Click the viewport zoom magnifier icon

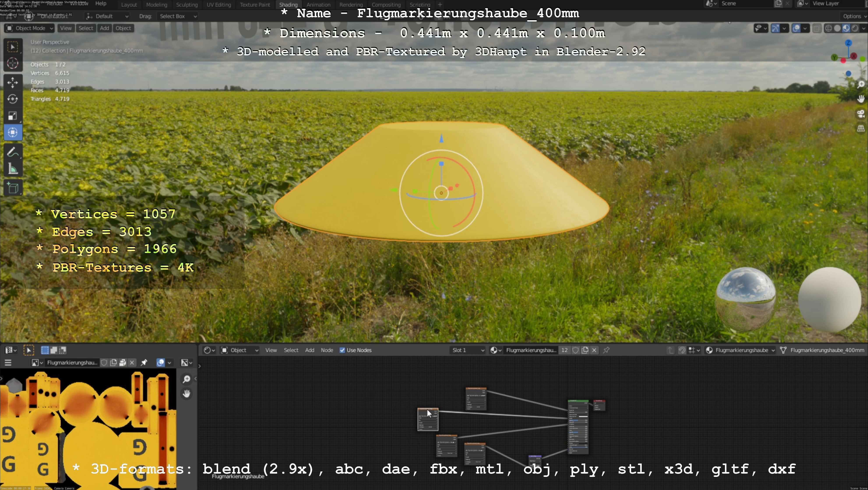[861, 84]
